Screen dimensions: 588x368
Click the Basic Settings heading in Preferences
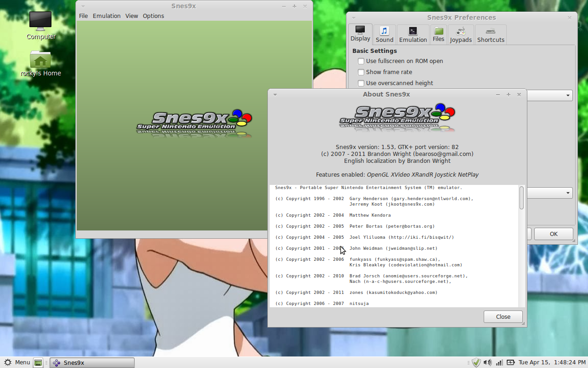(x=374, y=51)
